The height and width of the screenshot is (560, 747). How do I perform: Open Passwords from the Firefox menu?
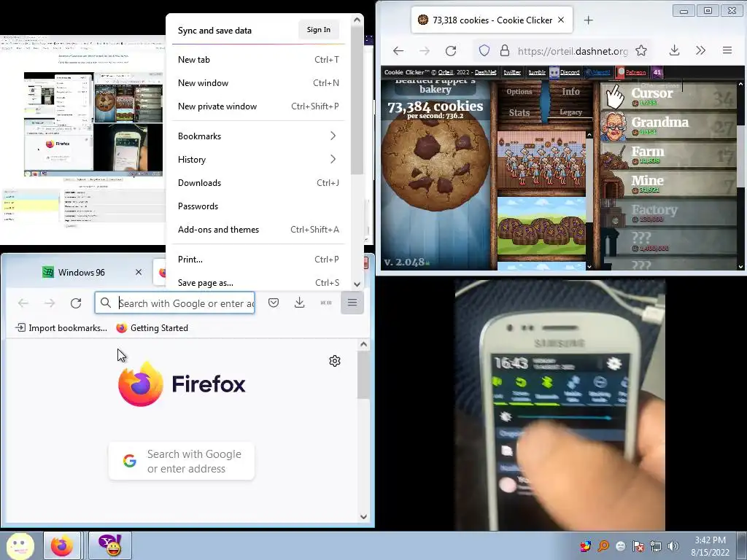[x=258, y=206]
